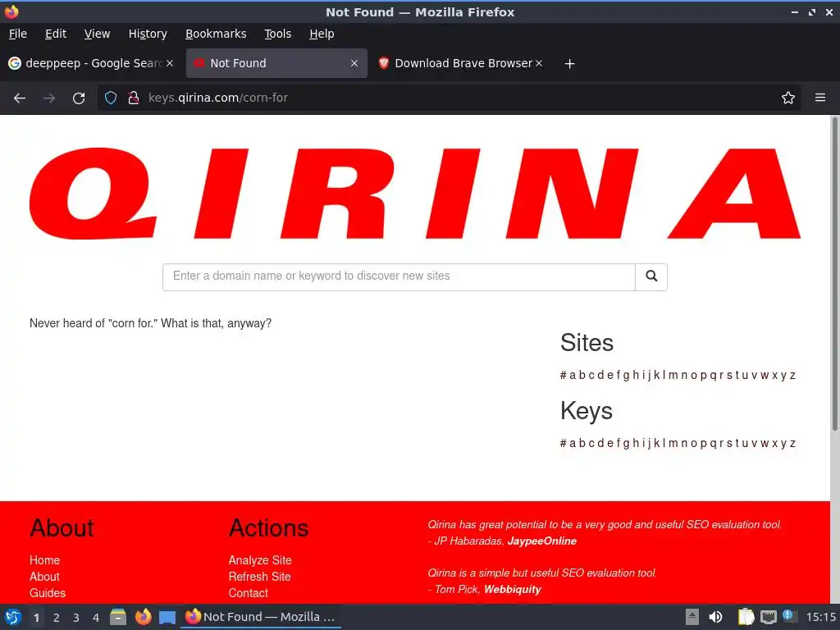Launch Firefox from taskbar quick launcher
Image resolution: width=840 pixels, height=630 pixels.
[143, 617]
